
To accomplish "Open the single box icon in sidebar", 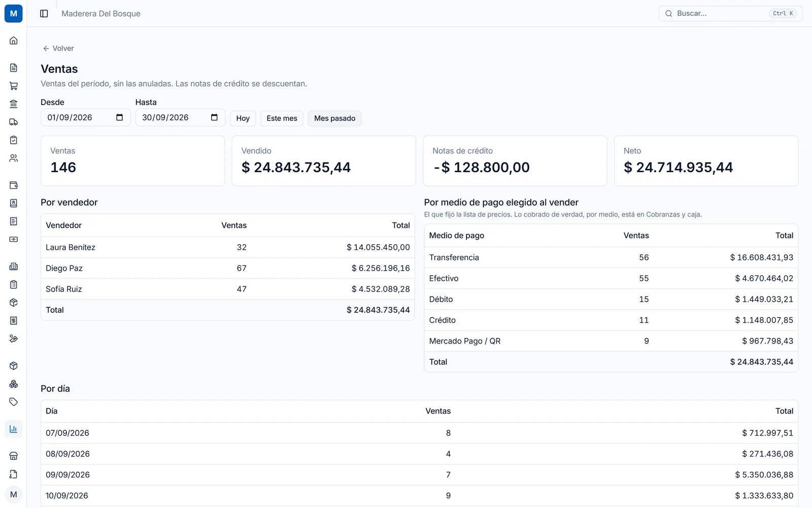I will coord(14,366).
